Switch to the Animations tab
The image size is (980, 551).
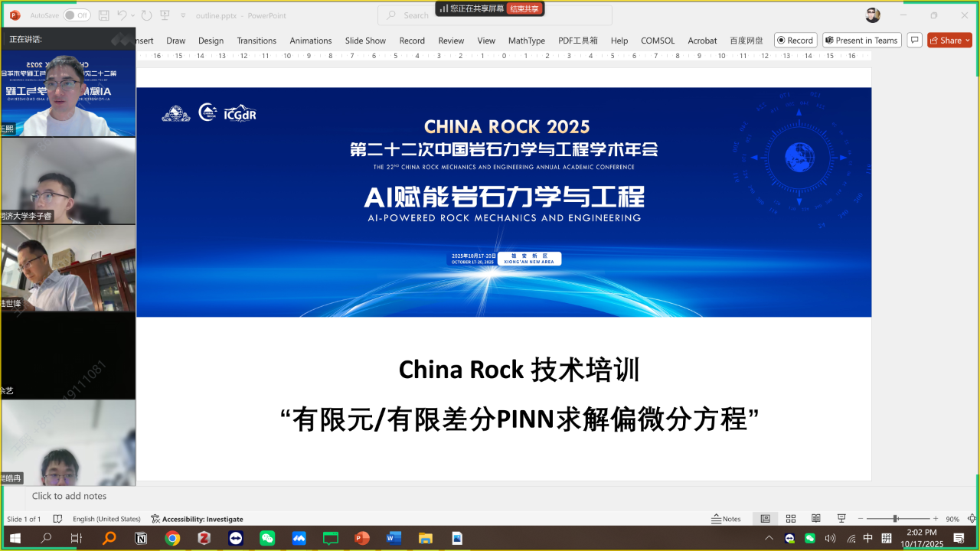[x=310, y=41]
